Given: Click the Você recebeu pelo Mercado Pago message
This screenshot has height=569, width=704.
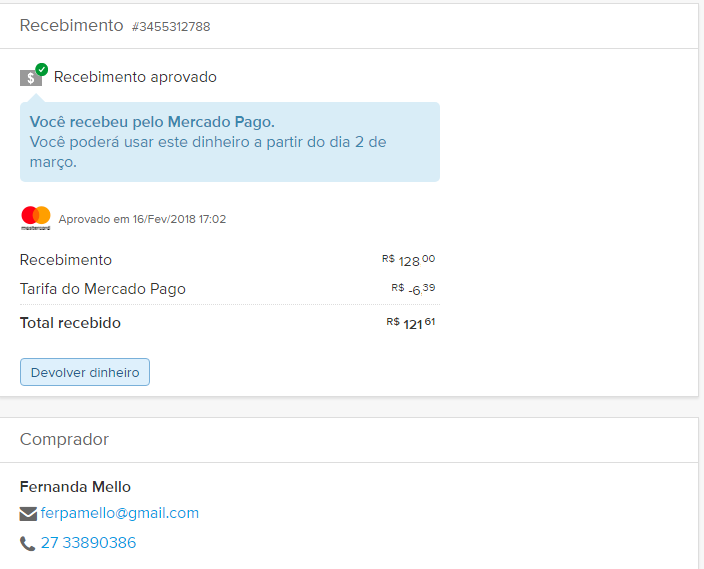Looking at the screenshot, I should (x=152, y=122).
